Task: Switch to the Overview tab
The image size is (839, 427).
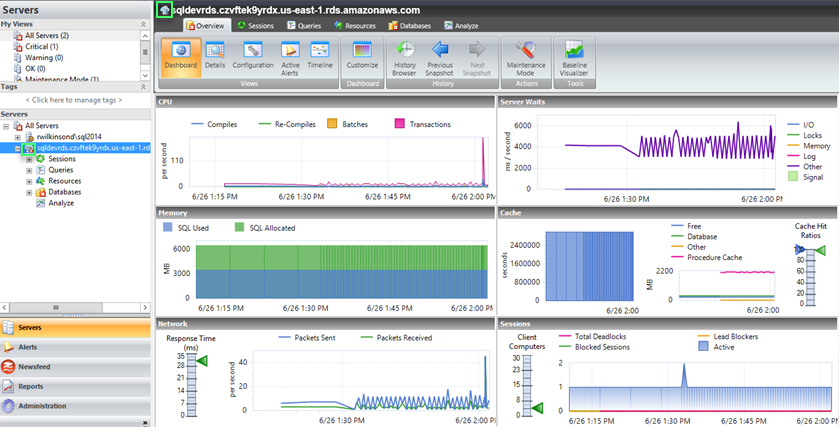Action: click(205, 26)
